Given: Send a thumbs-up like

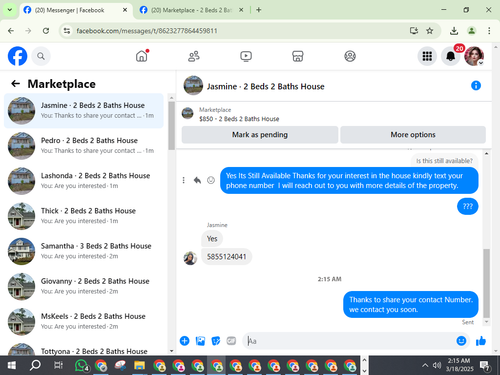Looking at the screenshot, I should (x=481, y=341).
